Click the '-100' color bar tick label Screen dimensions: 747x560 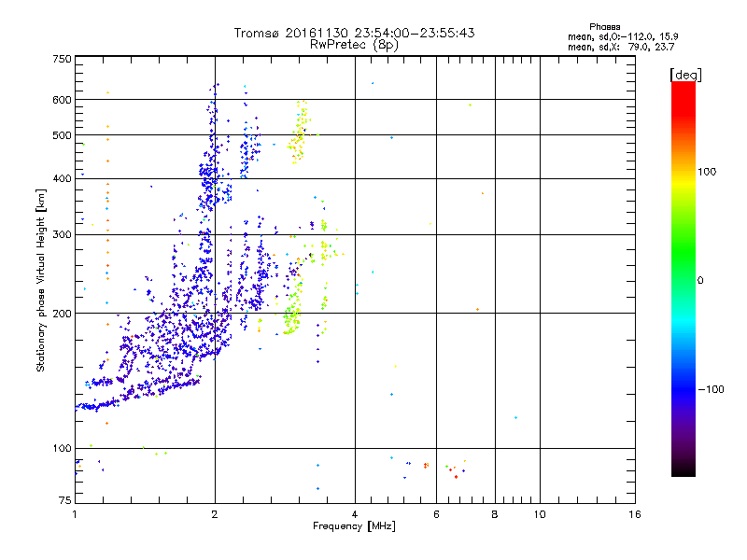click(x=711, y=389)
